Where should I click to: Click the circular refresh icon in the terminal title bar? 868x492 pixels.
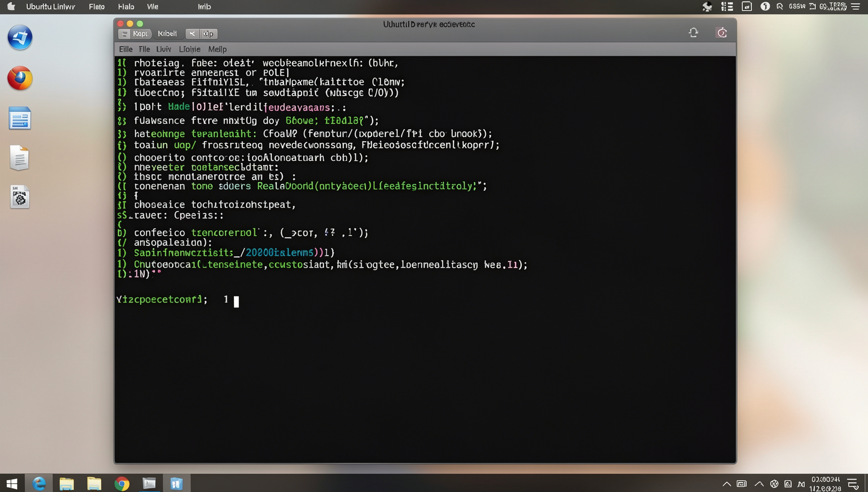pos(722,33)
